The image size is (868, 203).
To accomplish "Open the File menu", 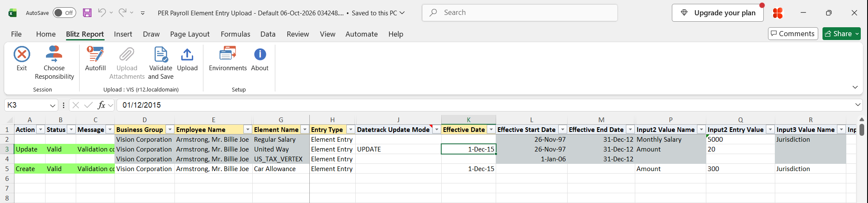I will 16,34.
